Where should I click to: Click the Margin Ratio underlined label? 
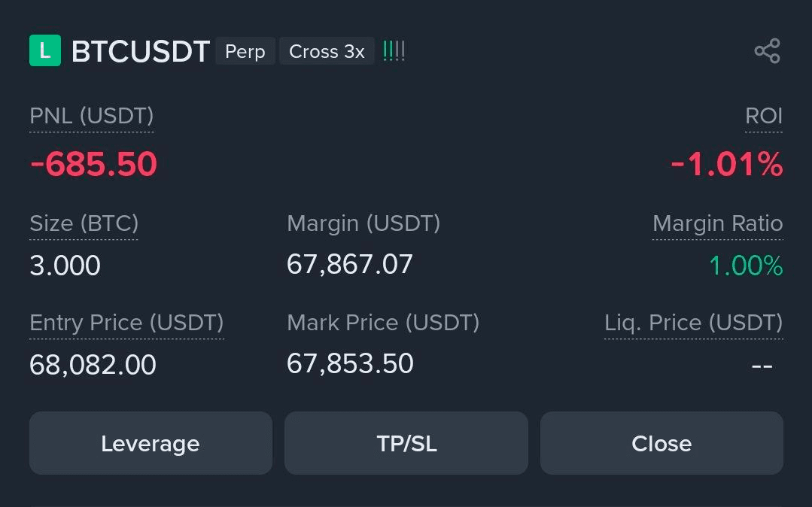pos(717,223)
